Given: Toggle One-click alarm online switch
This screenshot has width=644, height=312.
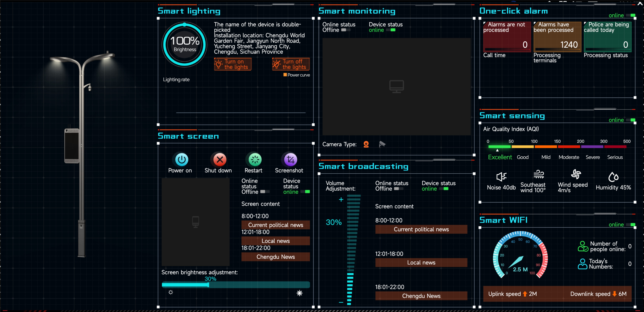Looking at the screenshot, I should click(631, 16).
